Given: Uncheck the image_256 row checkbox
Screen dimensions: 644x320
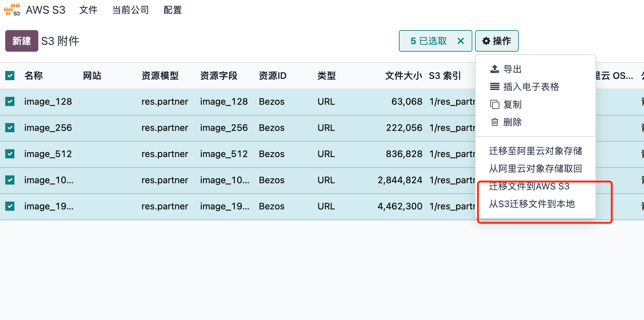Looking at the screenshot, I should 10,128.
